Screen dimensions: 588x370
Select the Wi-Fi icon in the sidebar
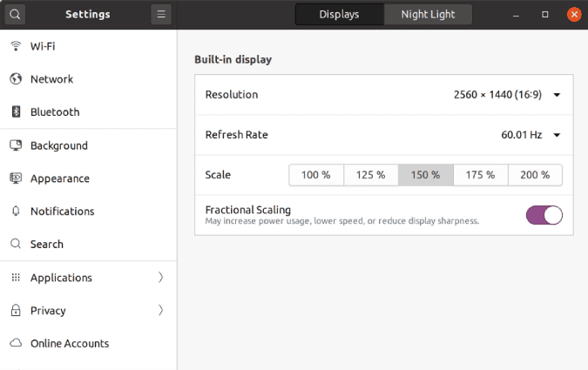[16, 46]
